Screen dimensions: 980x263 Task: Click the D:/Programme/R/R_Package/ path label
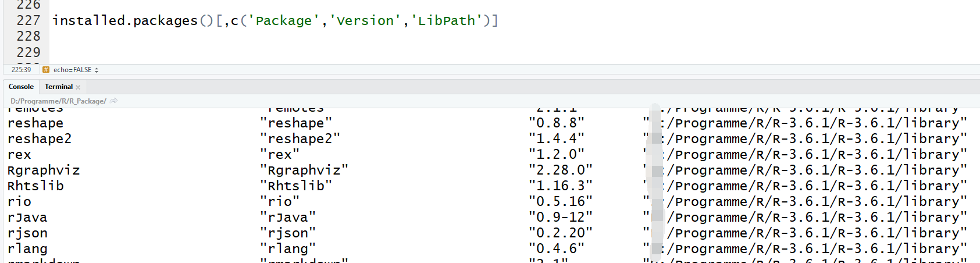[58, 101]
